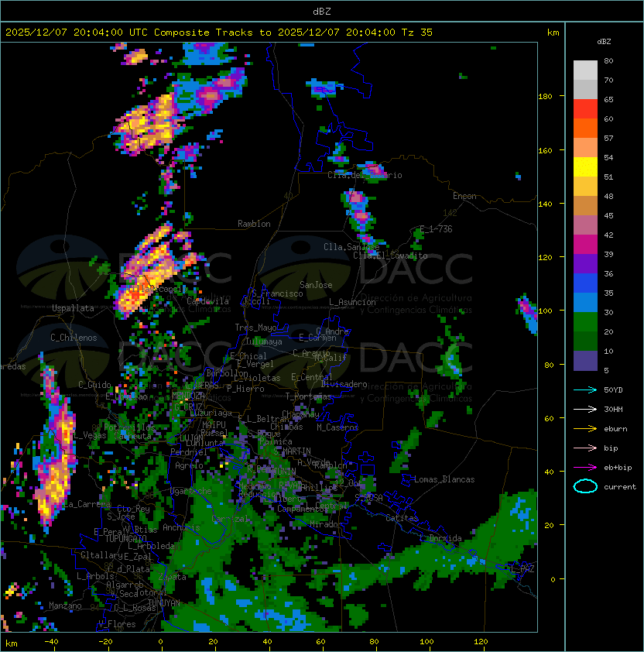Click the white 30HM track arrow in legend
The height and width of the screenshot is (652, 644).
585,409
